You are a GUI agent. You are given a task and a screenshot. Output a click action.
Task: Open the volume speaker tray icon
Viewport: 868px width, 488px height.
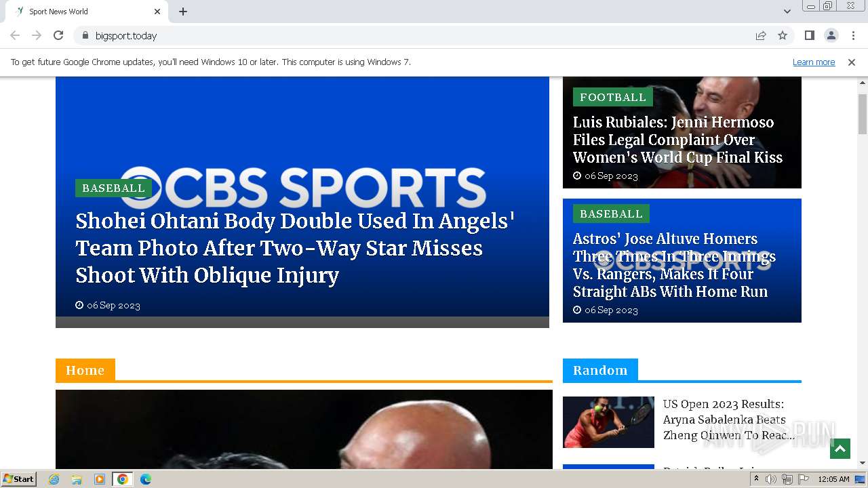tap(771, 479)
